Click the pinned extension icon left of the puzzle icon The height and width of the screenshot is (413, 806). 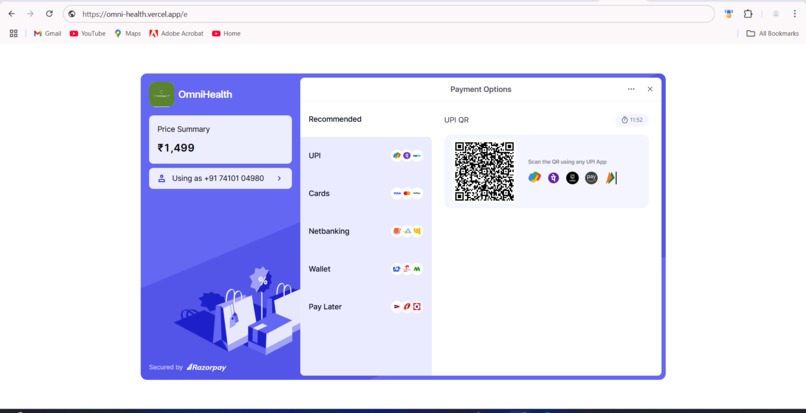728,14
